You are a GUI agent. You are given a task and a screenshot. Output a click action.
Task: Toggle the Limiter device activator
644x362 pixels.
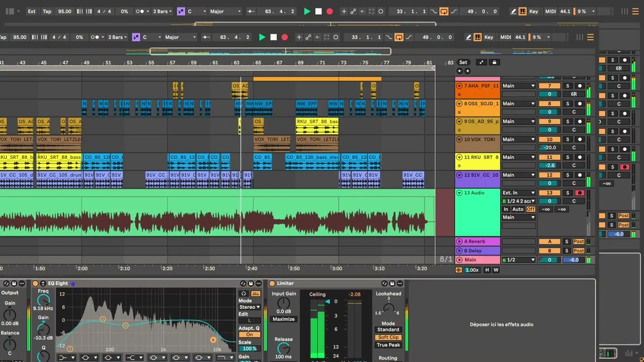[272, 284]
